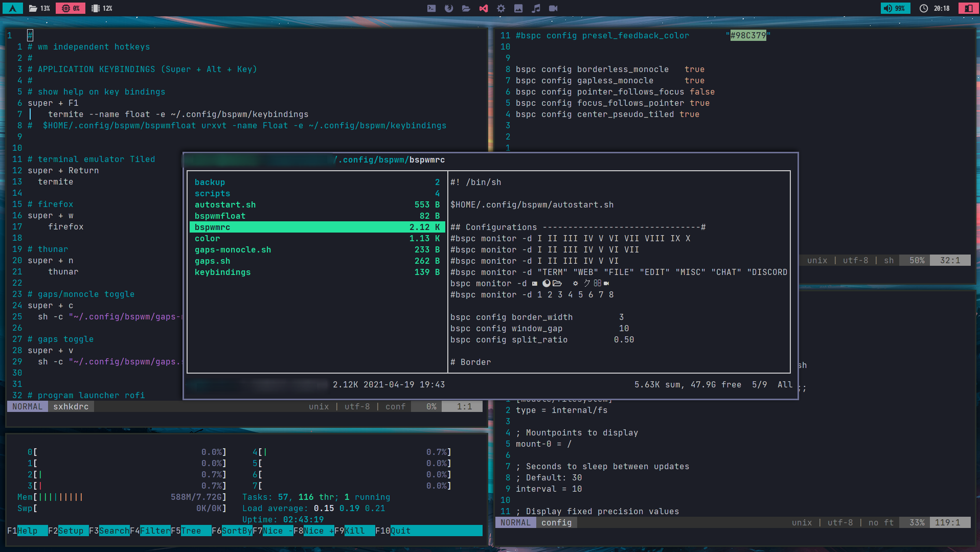Click the 'termite --name float' command line

click(x=178, y=114)
